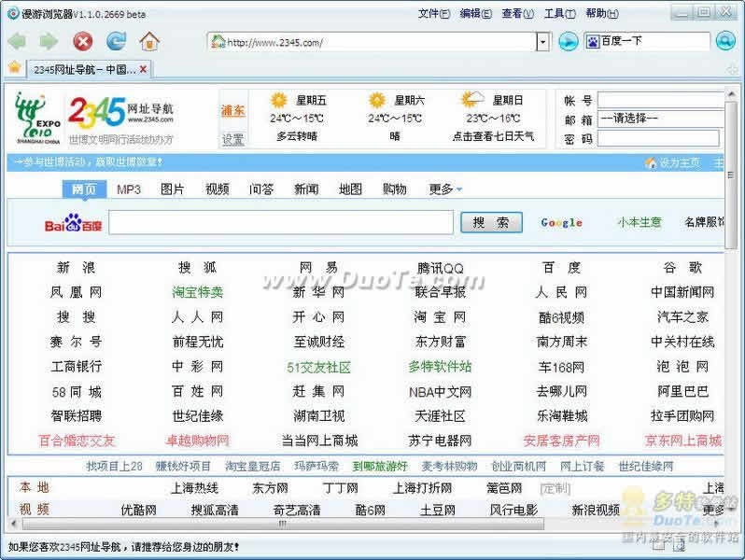
Task: Click the 设为主页 house icon
Action: click(x=651, y=163)
